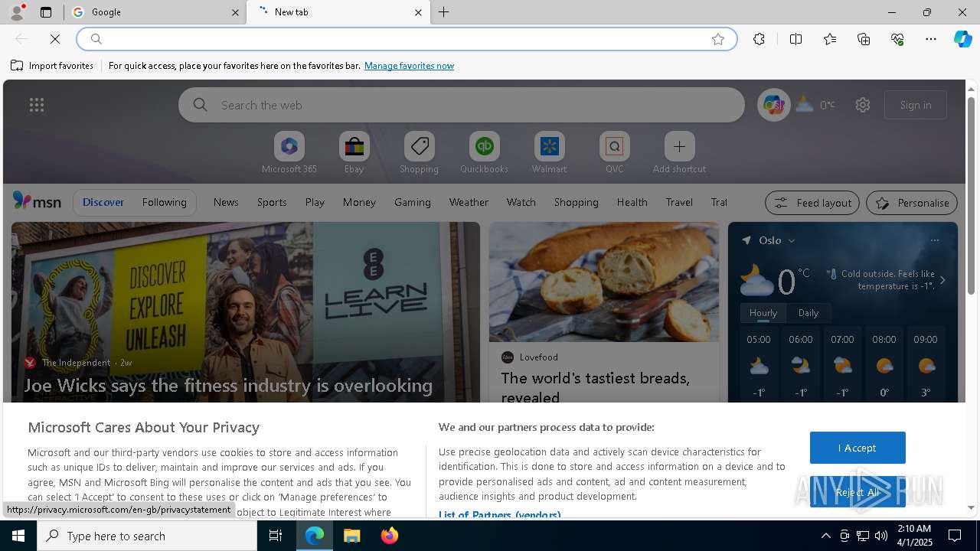The height and width of the screenshot is (551, 980).
Task: Open the Favorites hub icon
Action: click(830, 39)
